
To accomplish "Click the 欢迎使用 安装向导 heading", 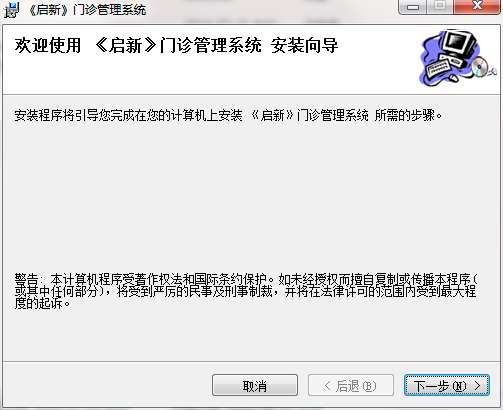I will 176,46.
